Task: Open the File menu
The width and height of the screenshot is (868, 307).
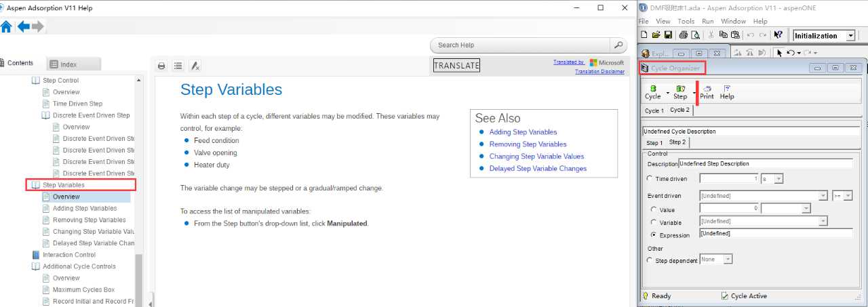Action: point(644,21)
